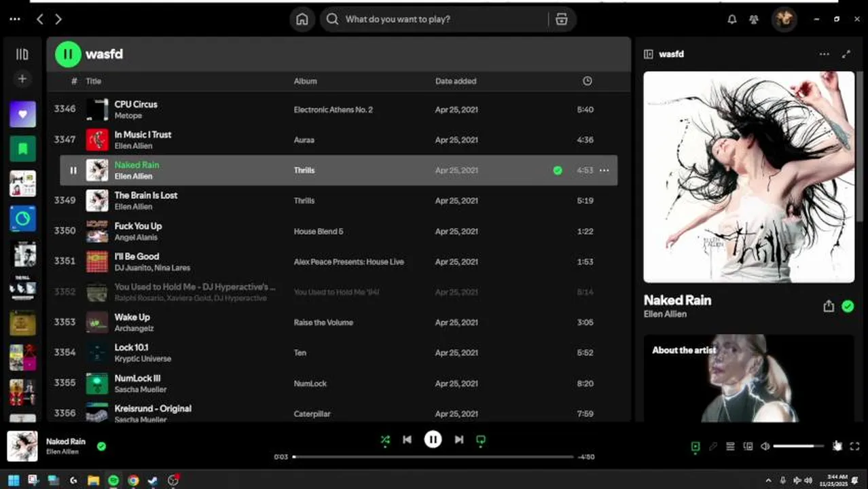The width and height of the screenshot is (868, 489).
Task: Click the disabled Lyrics microphone icon
Action: tap(712, 446)
